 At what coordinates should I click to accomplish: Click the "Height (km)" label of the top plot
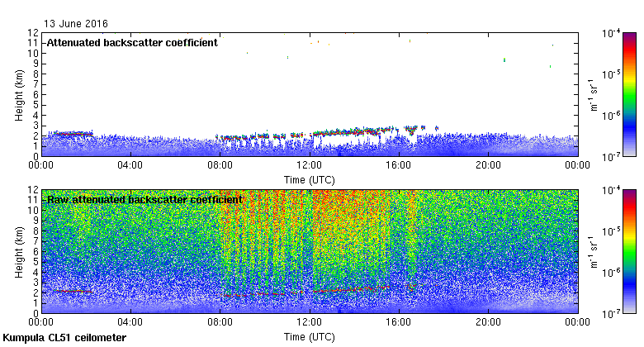click(18, 94)
